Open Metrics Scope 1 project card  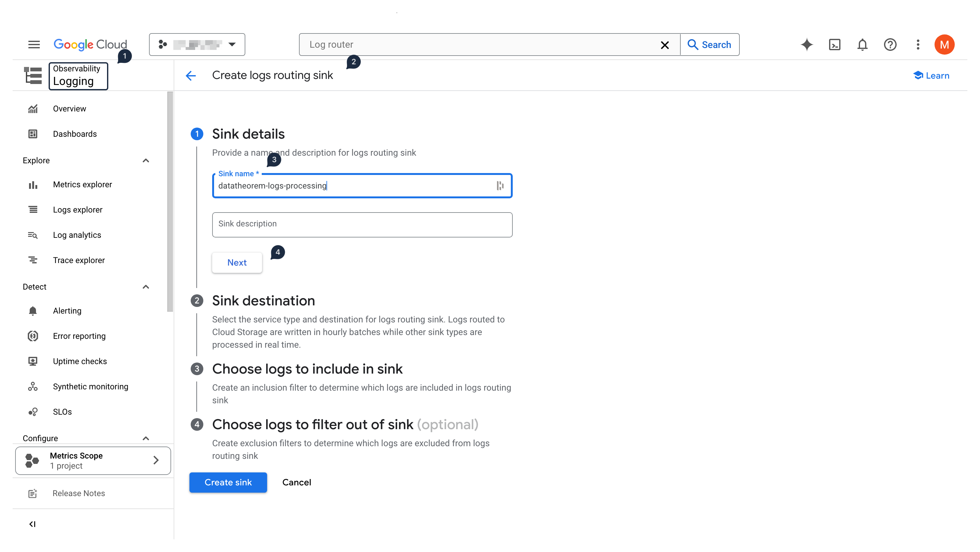[x=93, y=461]
